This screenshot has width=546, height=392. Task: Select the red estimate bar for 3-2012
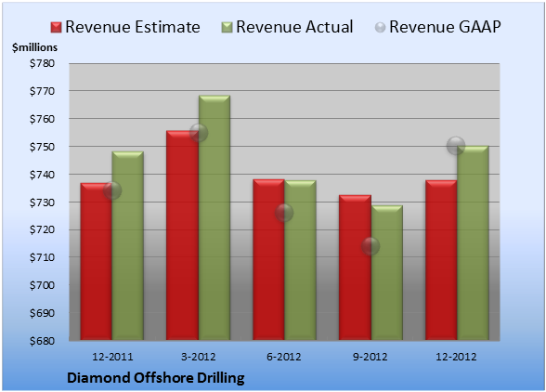(x=182, y=235)
